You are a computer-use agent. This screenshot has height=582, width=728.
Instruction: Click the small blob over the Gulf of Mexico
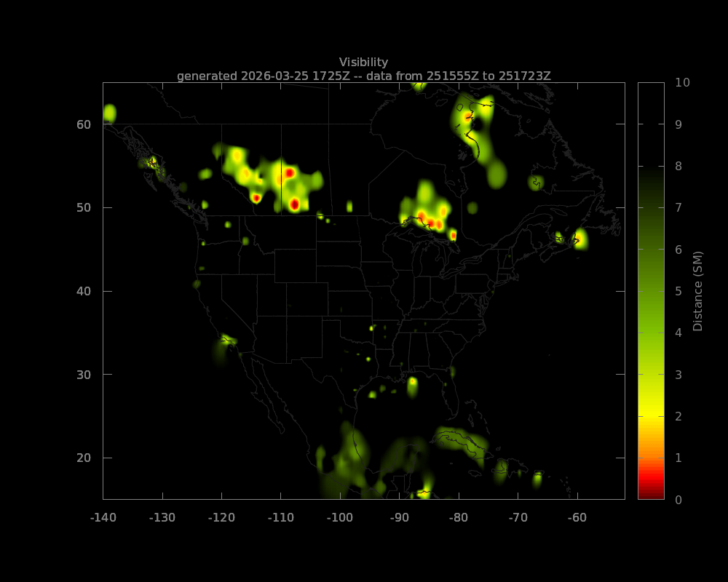pyautogui.click(x=411, y=386)
